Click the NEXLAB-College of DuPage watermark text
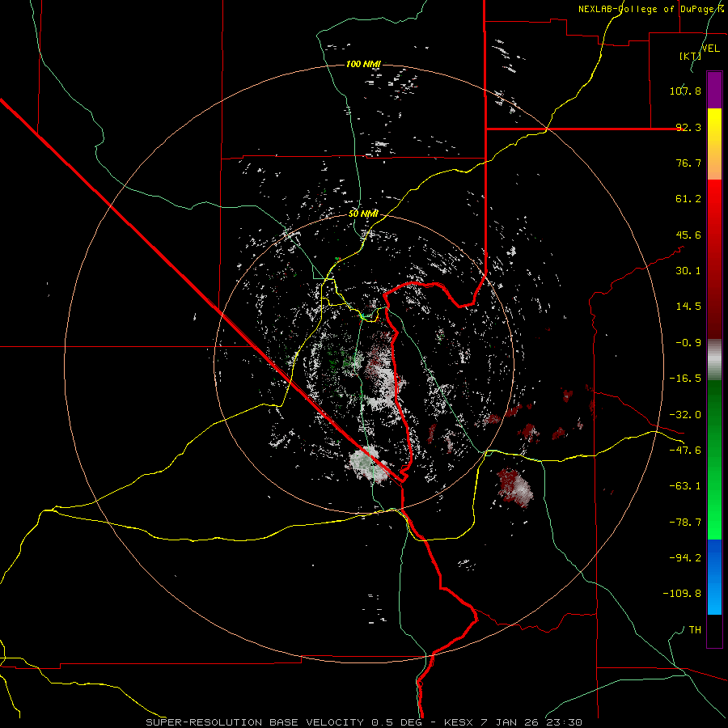Screen dimensions: 728x728 [651, 9]
